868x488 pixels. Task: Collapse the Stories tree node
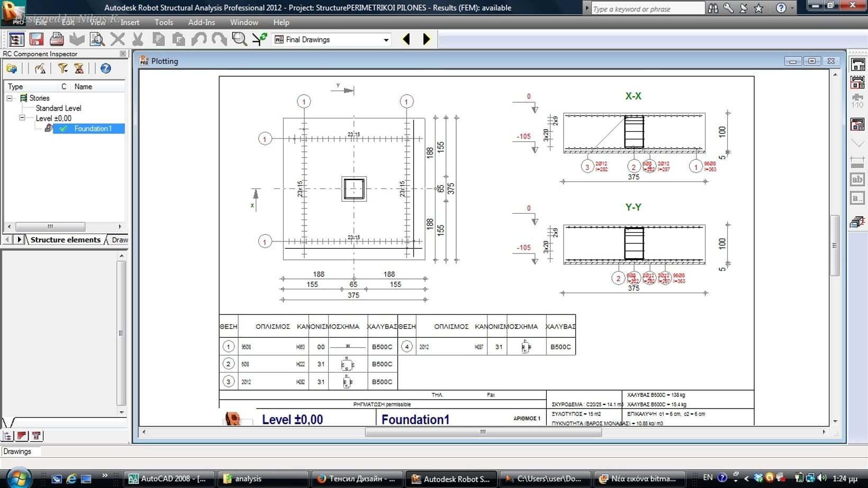[x=10, y=98]
